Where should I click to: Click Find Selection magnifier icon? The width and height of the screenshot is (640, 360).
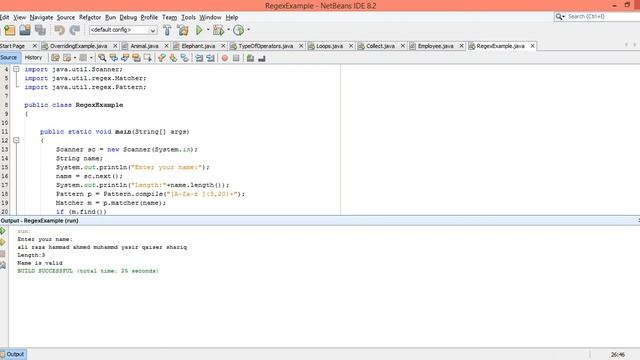point(102,58)
